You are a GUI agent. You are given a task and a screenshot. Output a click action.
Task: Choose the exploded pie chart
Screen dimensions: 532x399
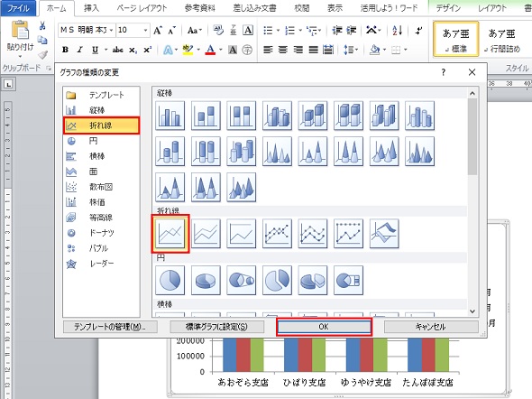tap(277, 280)
